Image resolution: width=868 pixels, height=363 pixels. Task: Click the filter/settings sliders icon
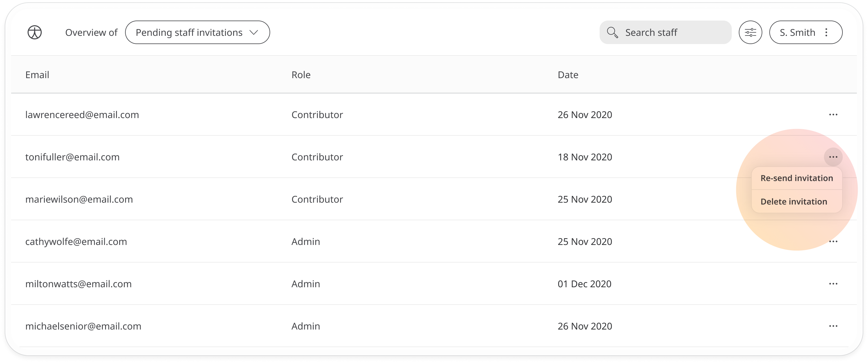pyautogui.click(x=751, y=32)
